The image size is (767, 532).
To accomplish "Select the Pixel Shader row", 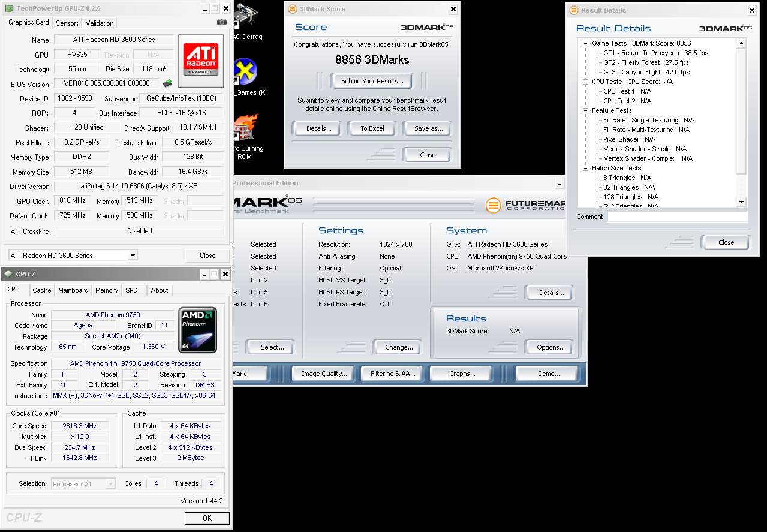I will (629, 139).
